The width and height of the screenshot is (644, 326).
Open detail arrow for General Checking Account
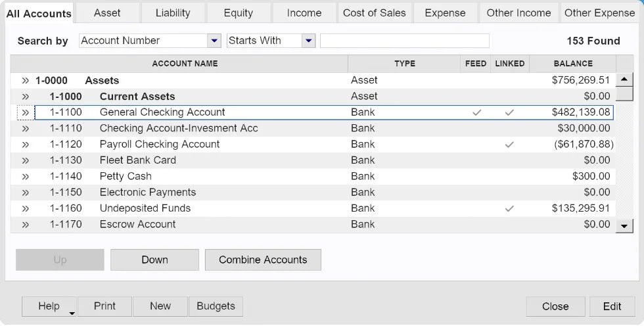point(26,112)
